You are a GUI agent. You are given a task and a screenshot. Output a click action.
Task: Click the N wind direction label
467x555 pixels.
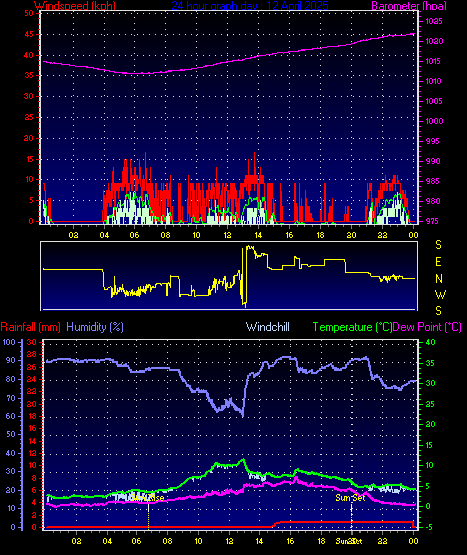pos(439,279)
